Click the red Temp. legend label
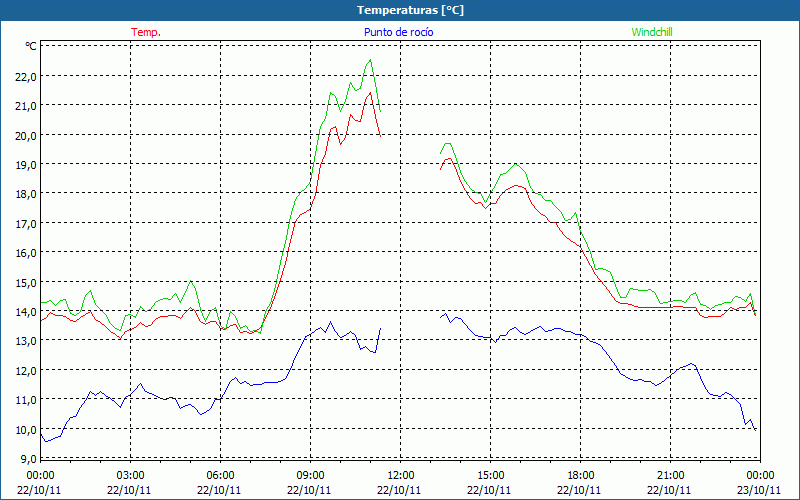Viewport: 800px width, 500px height. point(146,32)
